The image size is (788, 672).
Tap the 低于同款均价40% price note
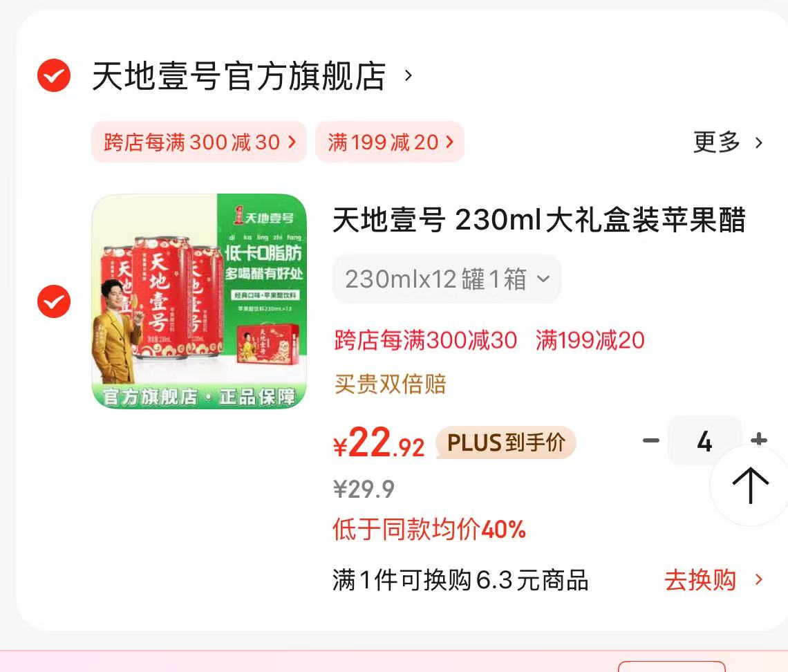(x=429, y=530)
